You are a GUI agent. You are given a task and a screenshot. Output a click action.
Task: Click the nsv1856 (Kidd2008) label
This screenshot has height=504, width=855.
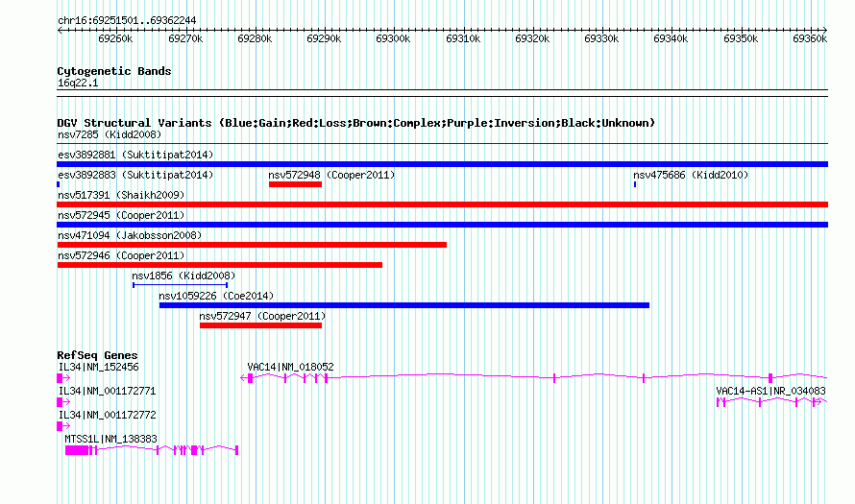[183, 276]
